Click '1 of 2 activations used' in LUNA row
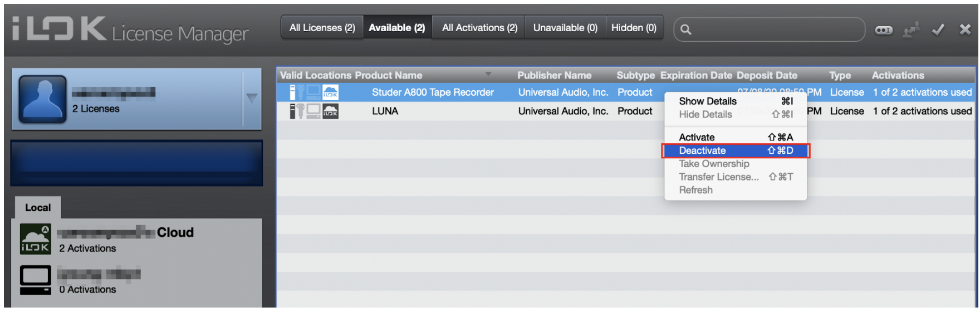The height and width of the screenshot is (312, 980). coord(922,111)
